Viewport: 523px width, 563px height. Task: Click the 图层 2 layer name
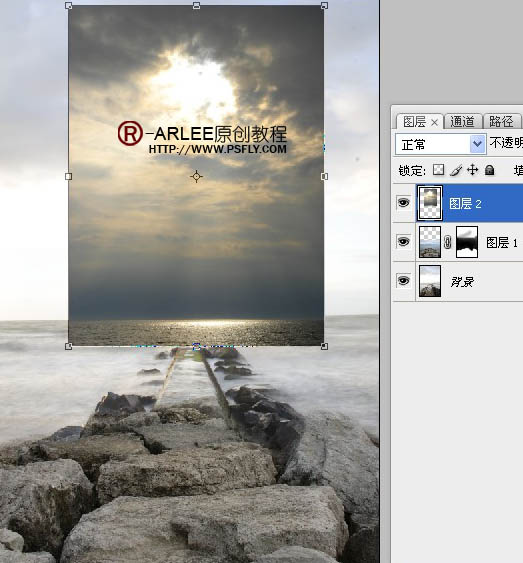coord(465,204)
